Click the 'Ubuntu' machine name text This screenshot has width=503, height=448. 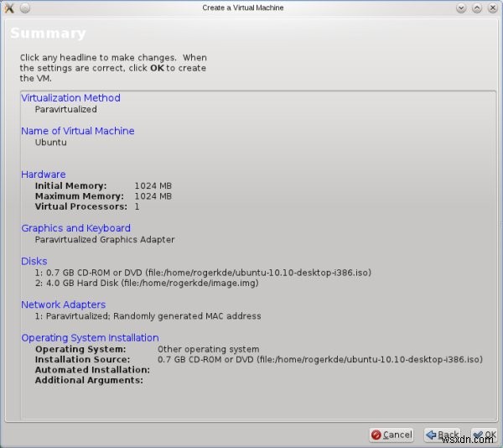click(50, 143)
